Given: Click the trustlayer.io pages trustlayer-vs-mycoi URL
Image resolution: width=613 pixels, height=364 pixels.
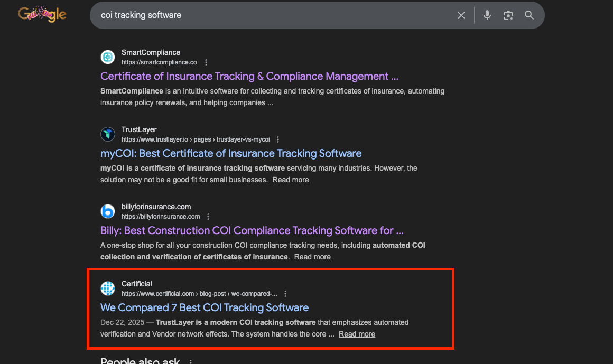Looking at the screenshot, I should point(196,139).
